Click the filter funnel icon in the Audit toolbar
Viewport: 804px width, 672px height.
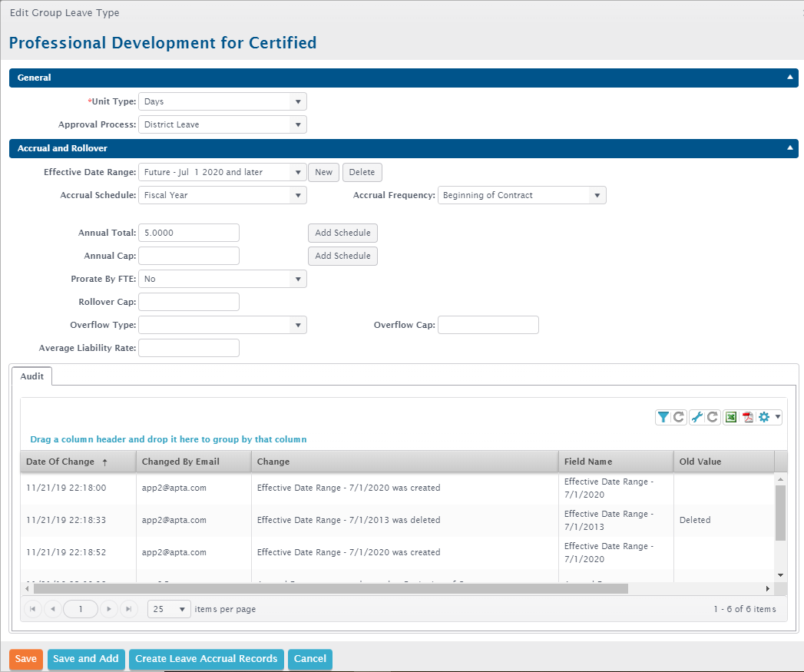point(663,417)
